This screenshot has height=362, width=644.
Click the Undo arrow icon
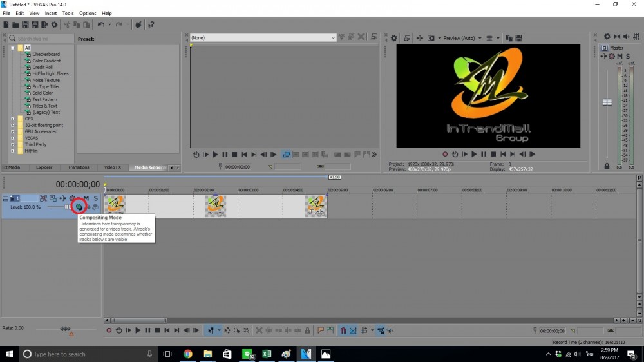pyautogui.click(x=100, y=24)
